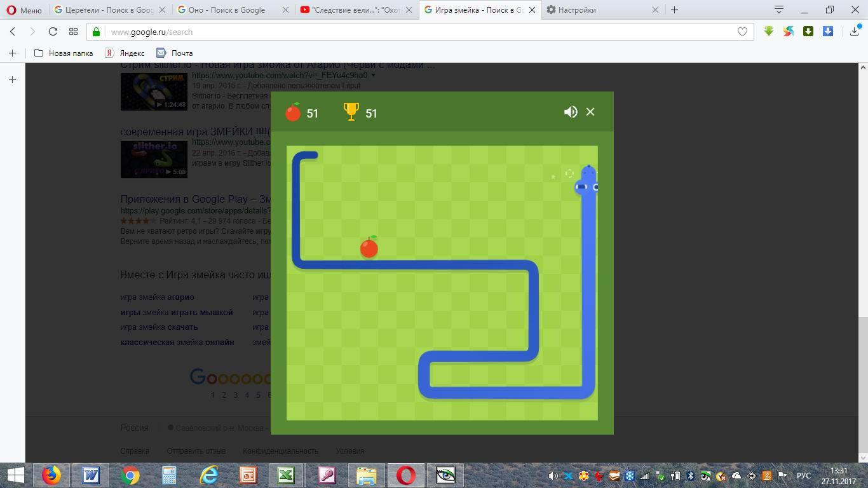Click the red apple on the game board
Image resolution: width=868 pixels, height=488 pixels.
coord(369,247)
